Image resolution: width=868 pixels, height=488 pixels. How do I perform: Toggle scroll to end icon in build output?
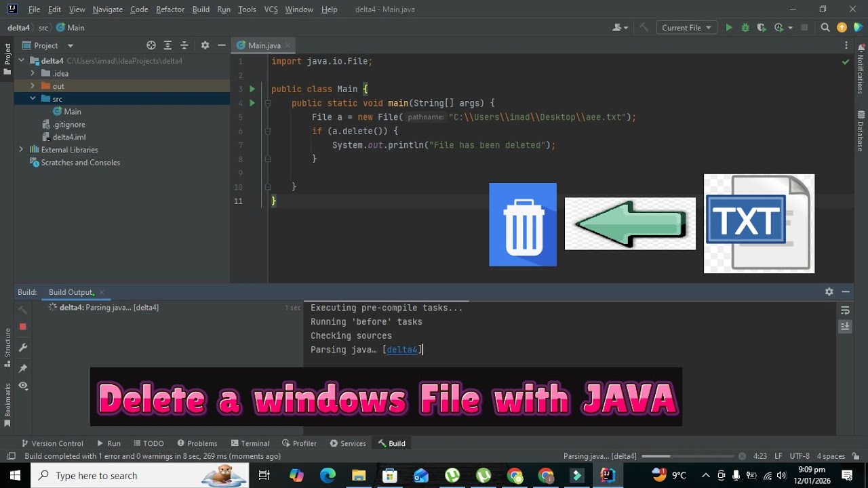[845, 326]
